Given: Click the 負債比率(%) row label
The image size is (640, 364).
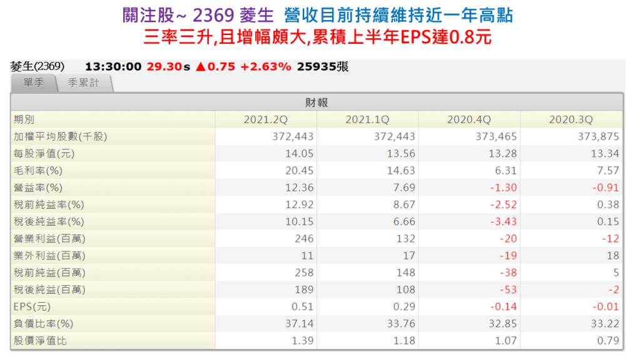Looking at the screenshot, I should pos(43,323).
